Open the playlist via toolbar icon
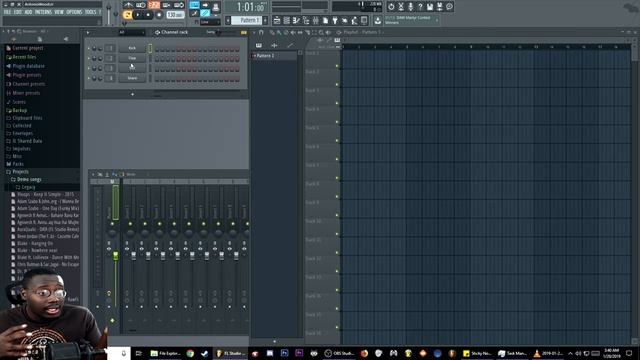Screen dimensions: 640x360 (x=277, y=20)
